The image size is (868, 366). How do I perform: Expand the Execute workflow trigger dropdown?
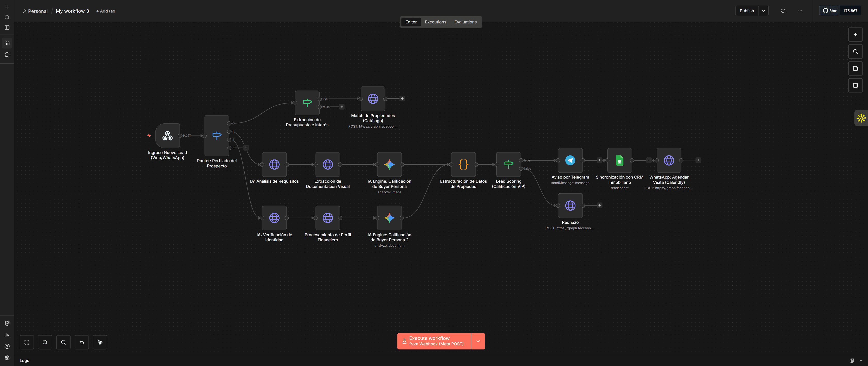[x=478, y=341]
